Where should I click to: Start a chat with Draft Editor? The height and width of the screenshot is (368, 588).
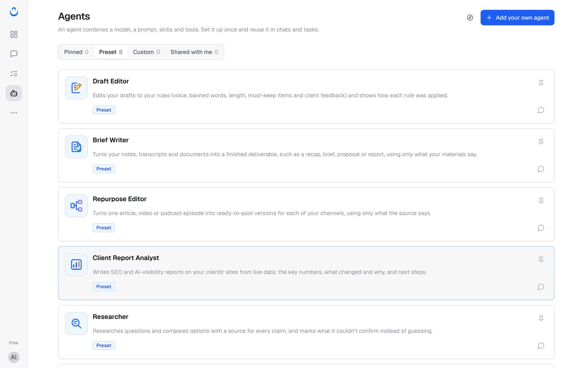coord(541,110)
